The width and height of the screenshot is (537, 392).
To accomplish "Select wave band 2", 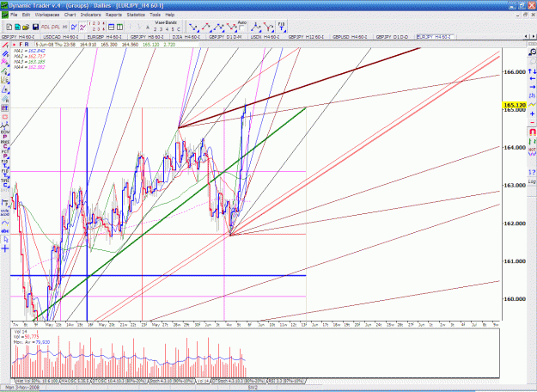I will pos(155,29).
